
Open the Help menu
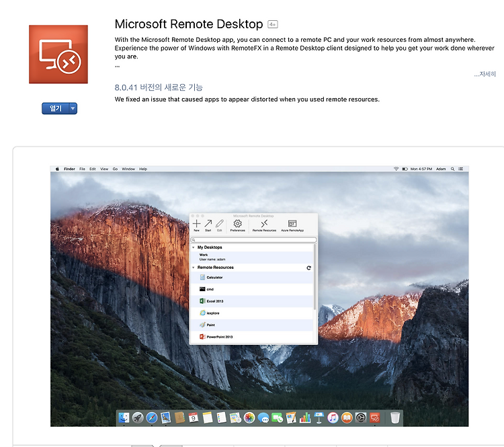pos(143,169)
